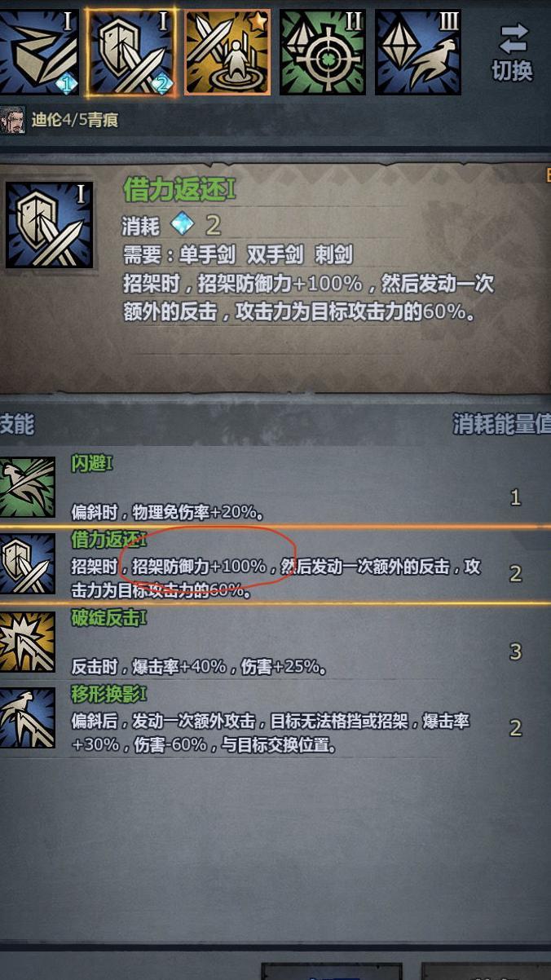Select the tier-III crystal bird skill icon

tap(418, 52)
